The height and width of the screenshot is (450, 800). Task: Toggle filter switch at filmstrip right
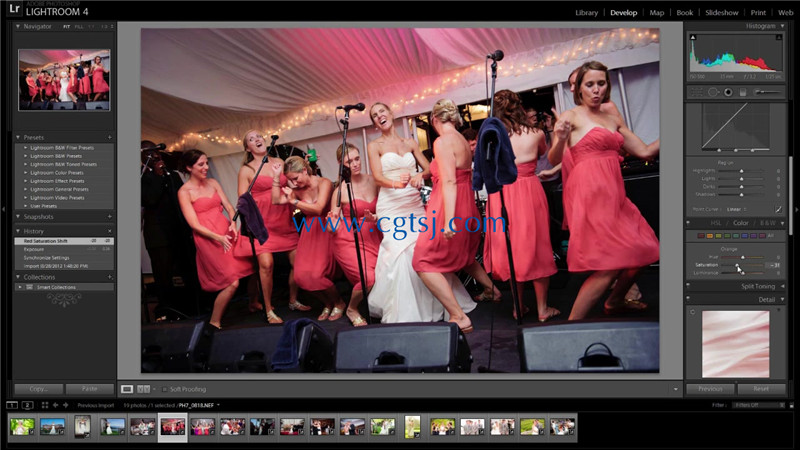791,405
